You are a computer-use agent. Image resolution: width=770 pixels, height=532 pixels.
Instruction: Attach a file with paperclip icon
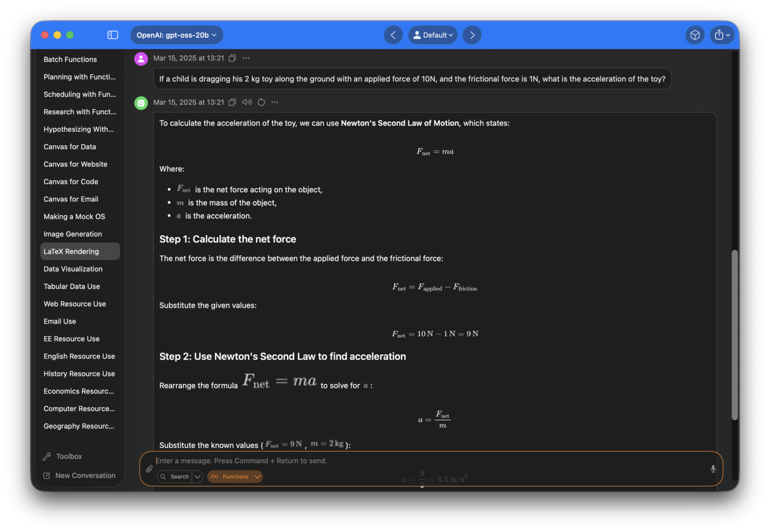click(x=149, y=469)
